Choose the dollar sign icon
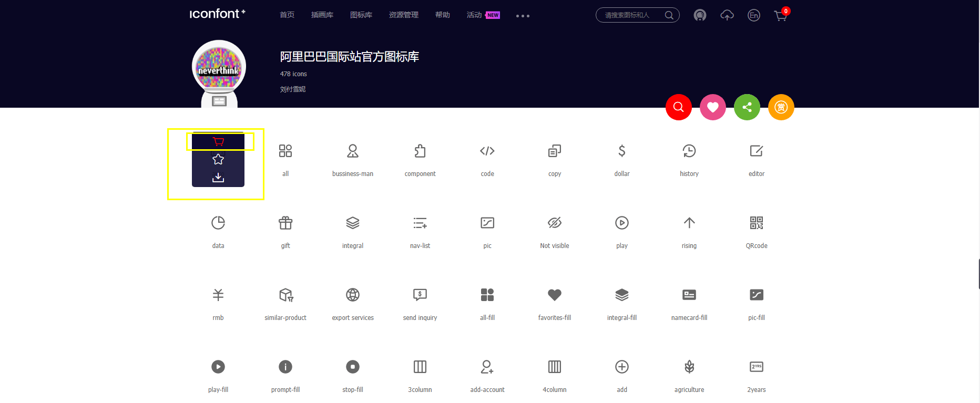The width and height of the screenshot is (980, 403). coord(622,151)
